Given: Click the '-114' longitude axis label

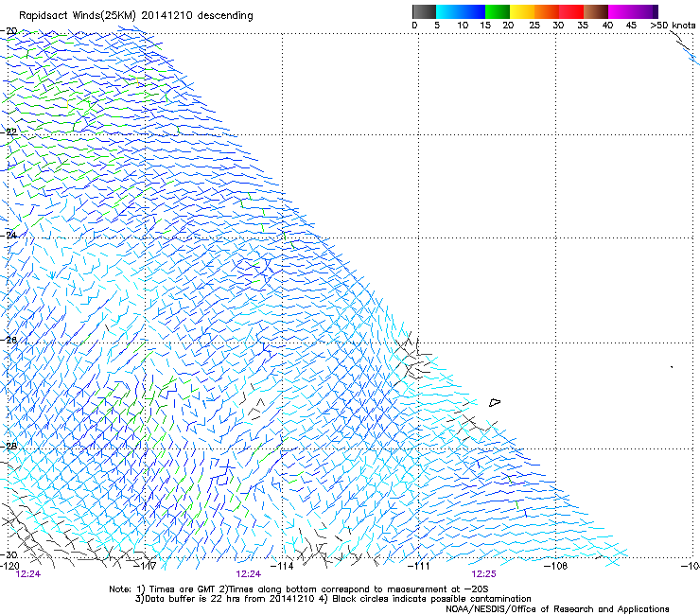Looking at the screenshot, I should 283,566.
